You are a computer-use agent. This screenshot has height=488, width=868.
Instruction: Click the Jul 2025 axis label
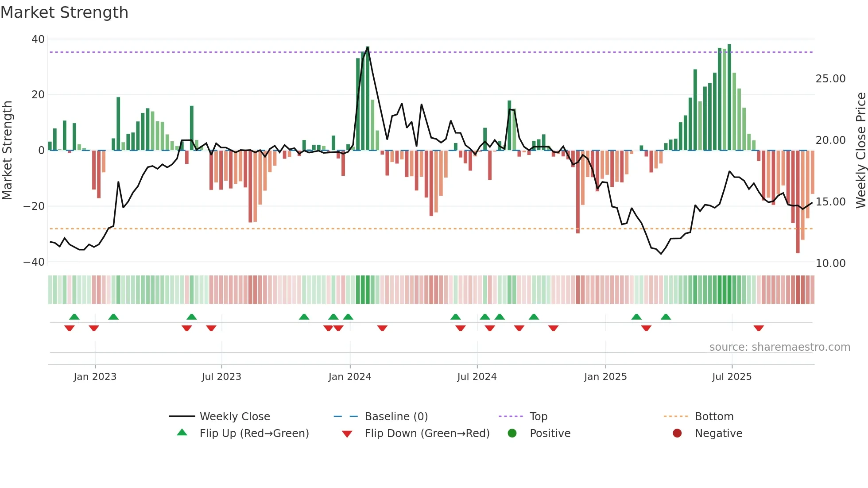(x=732, y=377)
